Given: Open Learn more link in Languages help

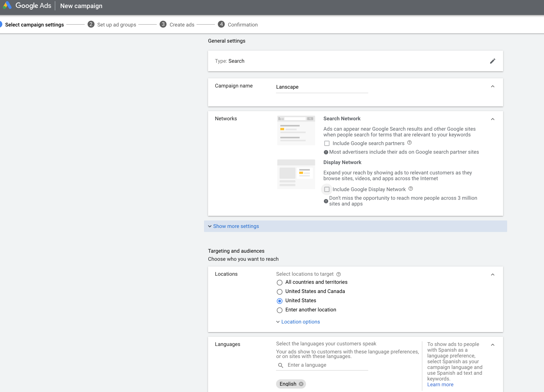Looking at the screenshot, I should 440,385.
